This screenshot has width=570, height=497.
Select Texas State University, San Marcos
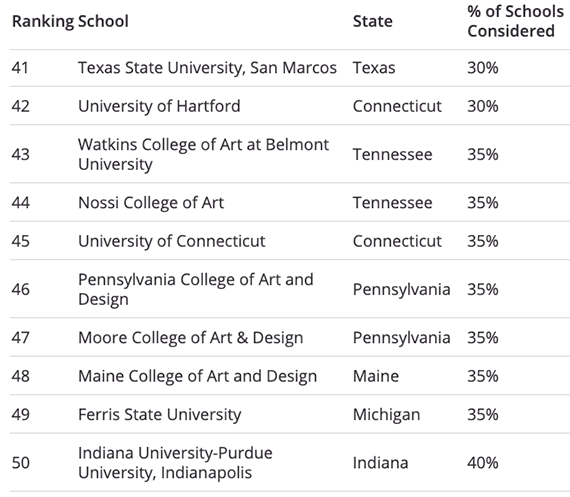[207, 68]
